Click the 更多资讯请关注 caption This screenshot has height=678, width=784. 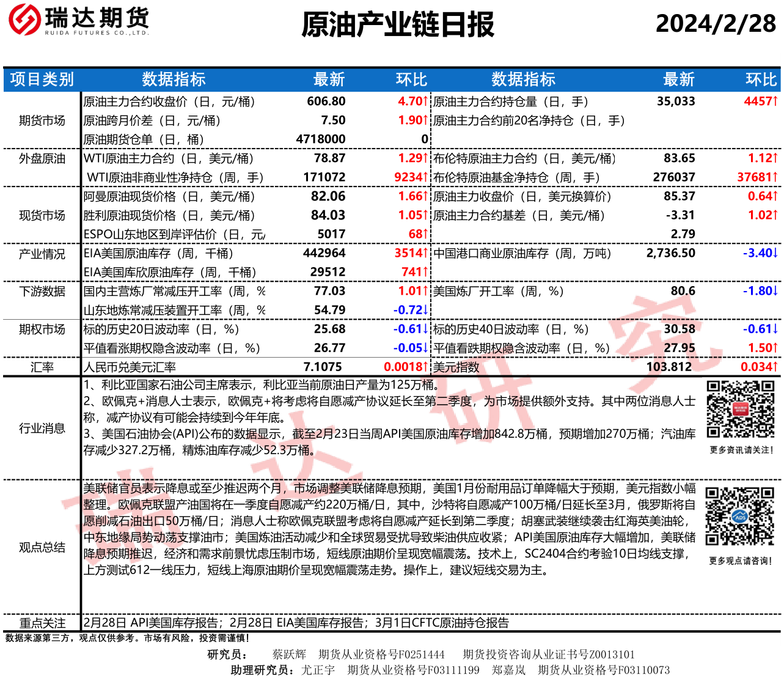click(x=741, y=450)
